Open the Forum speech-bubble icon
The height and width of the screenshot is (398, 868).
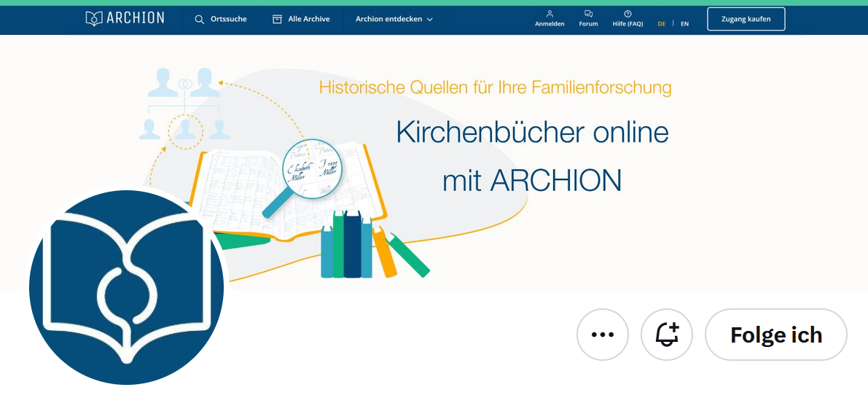point(588,14)
